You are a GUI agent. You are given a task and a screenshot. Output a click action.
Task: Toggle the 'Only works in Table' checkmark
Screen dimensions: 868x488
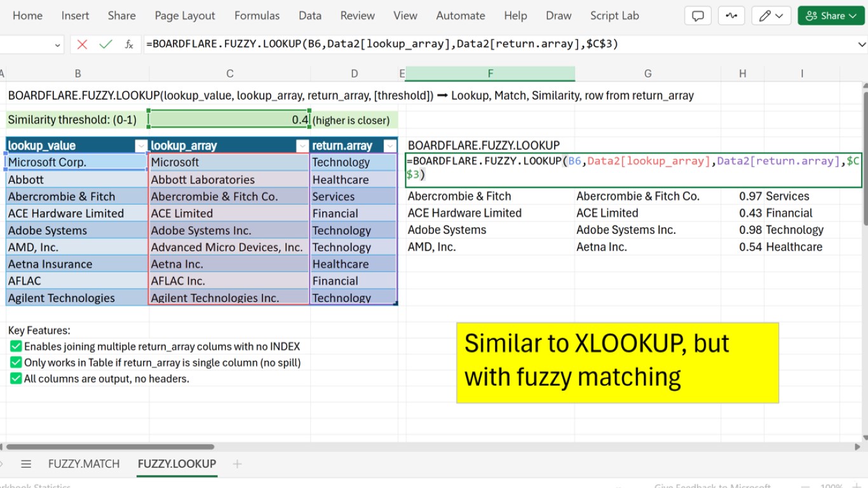(x=16, y=363)
